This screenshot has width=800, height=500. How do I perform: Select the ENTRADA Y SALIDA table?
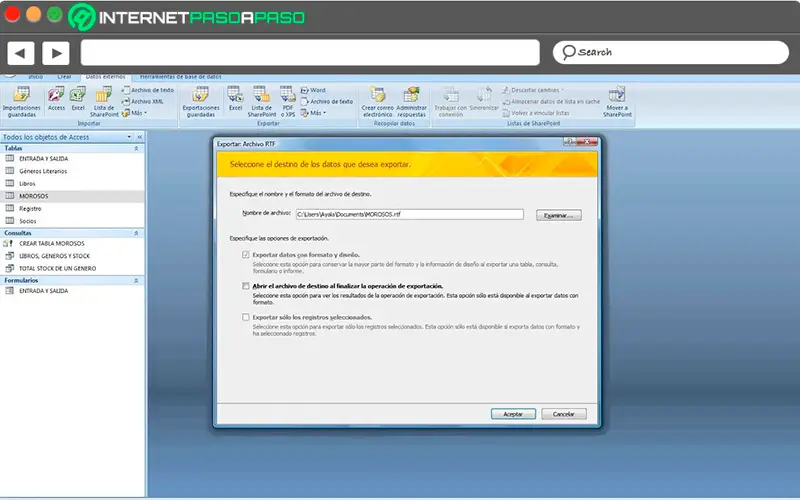click(x=72, y=159)
